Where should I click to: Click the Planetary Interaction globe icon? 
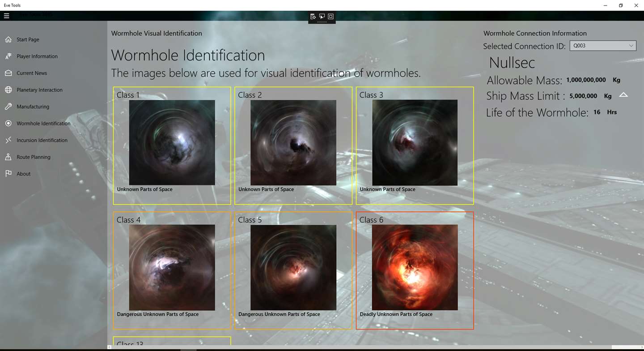point(8,90)
